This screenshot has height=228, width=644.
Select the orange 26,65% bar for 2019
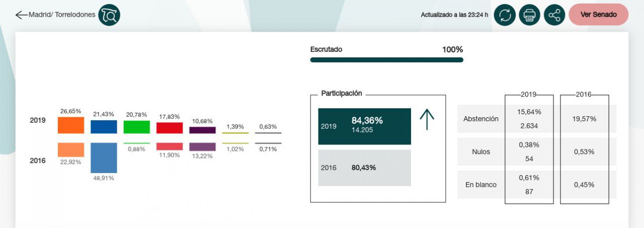click(x=71, y=125)
